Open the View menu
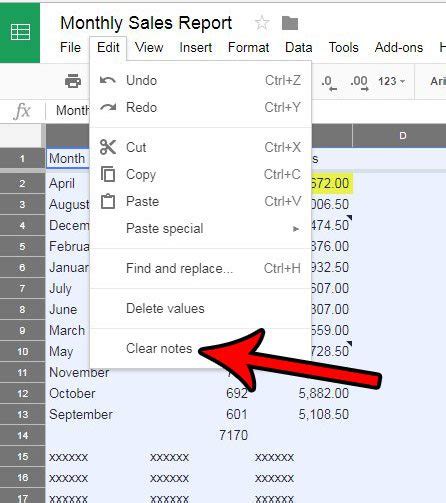 point(149,47)
